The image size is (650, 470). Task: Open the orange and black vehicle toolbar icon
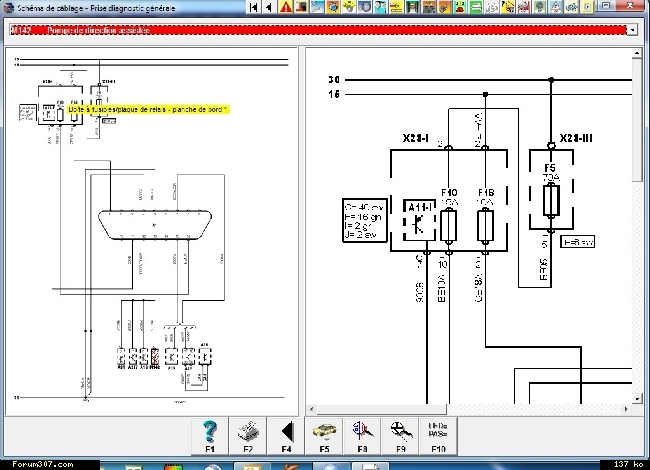click(428, 7)
